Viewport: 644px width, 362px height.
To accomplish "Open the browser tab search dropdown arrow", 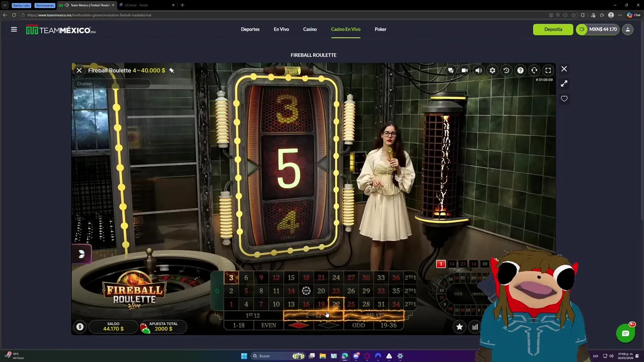I will click(5, 5).
